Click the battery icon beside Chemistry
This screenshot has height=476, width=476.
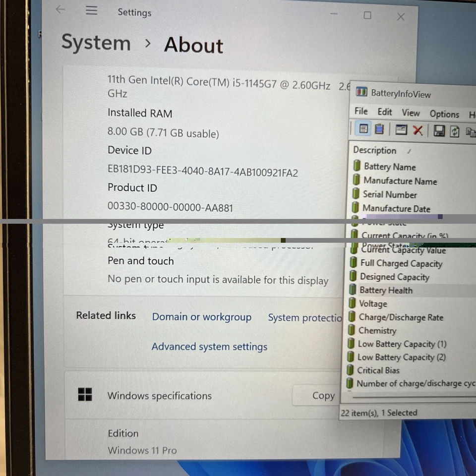(352, 330)
